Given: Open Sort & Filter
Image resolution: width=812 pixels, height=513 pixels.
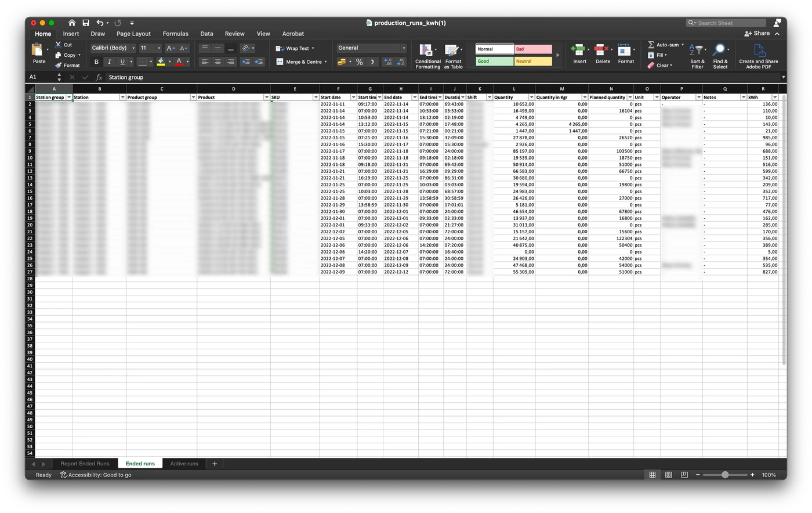Looking at the screenshot, I should pos(697,56).
